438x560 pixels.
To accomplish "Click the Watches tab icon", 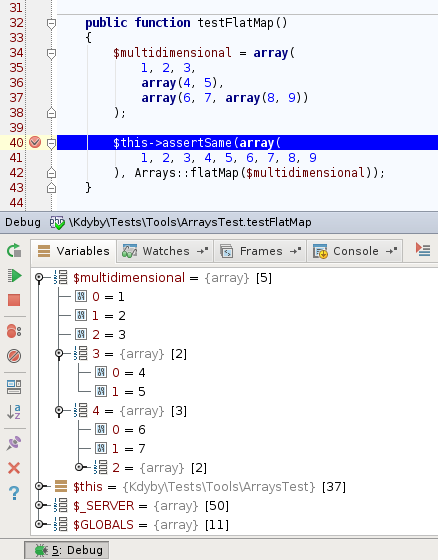I will click(x=129, y=251).
